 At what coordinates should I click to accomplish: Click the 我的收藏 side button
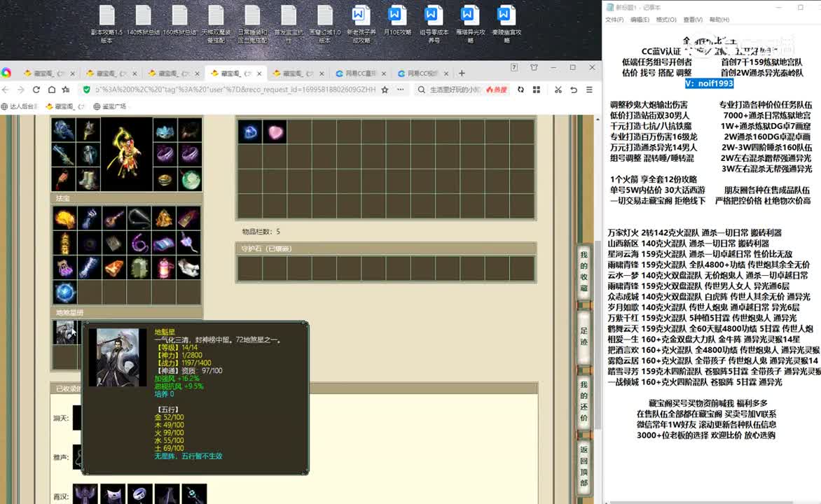tap(584, 272)
